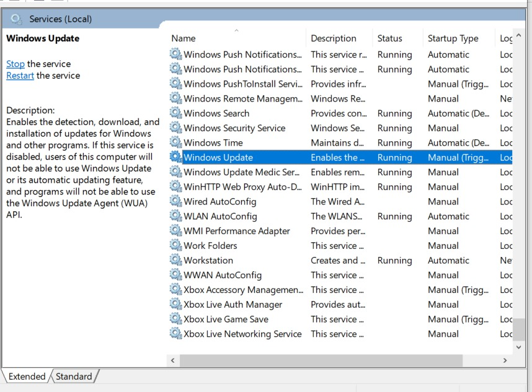This screenshot has height=392, width=532.
Task: Click the vertical scrollbar down arrow
Action: tap(519, 348)
